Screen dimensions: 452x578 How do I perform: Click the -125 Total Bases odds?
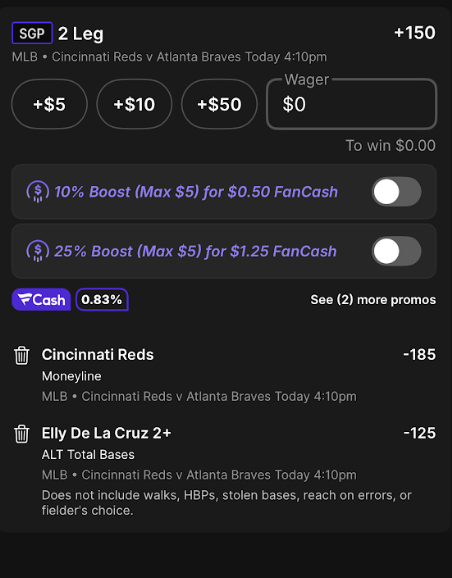[420, 433]
